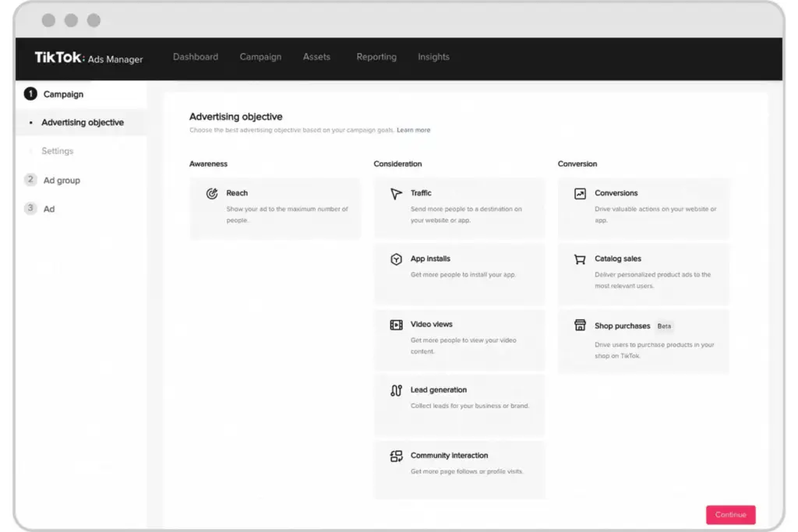This screenshot has height=532, width=798.
Task: Switch to the Reporting menu
Action: [x=376, y=57]
